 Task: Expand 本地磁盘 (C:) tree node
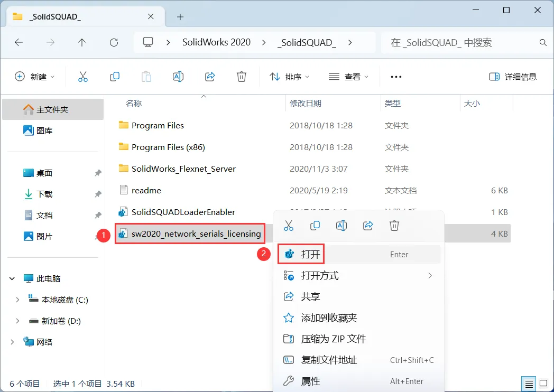tap(17, 300)
